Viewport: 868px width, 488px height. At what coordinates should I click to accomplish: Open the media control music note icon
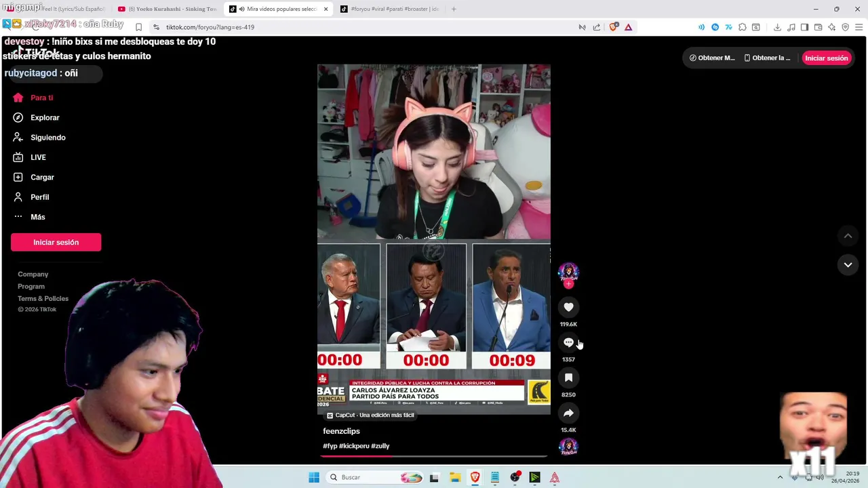[791, 27]
